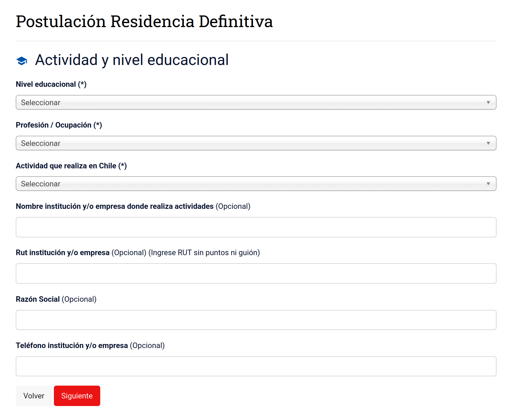
Task: Click the red Siguiente button
Action: pyautogui.click(x=77, y=396)
